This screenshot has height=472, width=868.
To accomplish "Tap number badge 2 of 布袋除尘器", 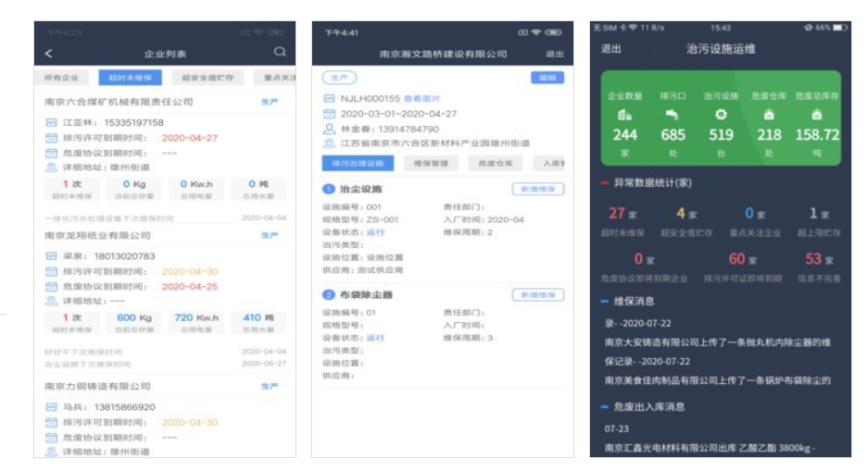I will click(328, 295).
